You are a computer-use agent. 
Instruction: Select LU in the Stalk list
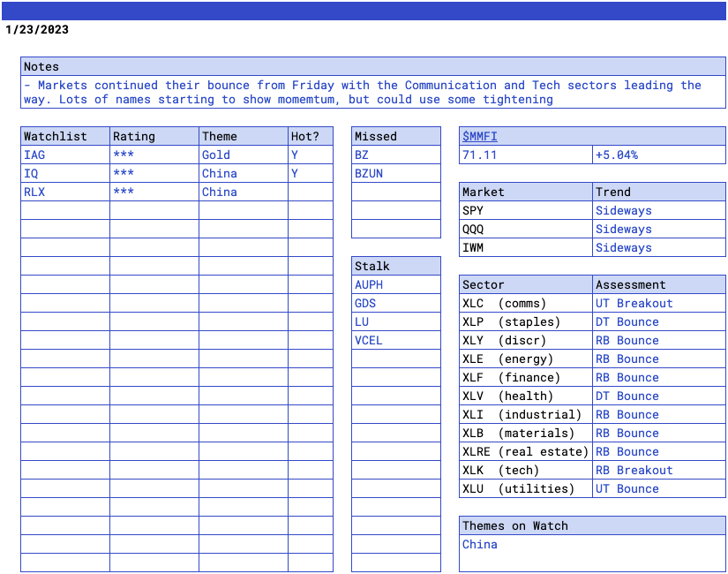pyautogui.click(x=396, y=321)
